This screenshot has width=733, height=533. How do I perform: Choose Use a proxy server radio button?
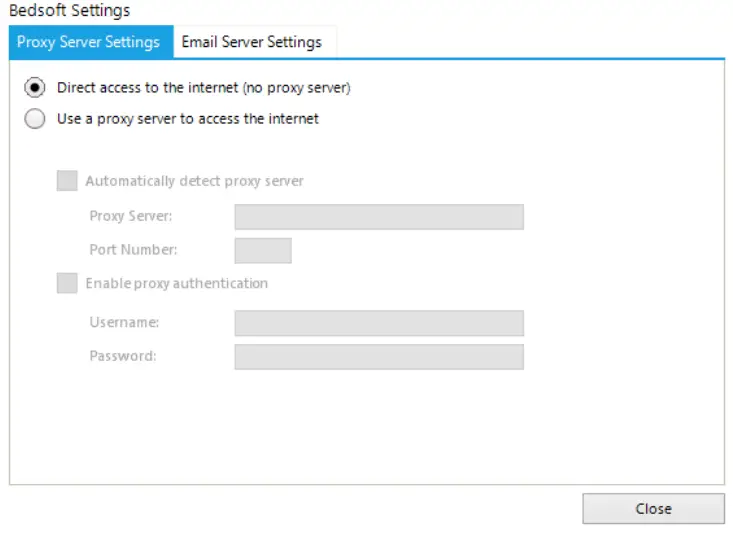coord(35,119)
